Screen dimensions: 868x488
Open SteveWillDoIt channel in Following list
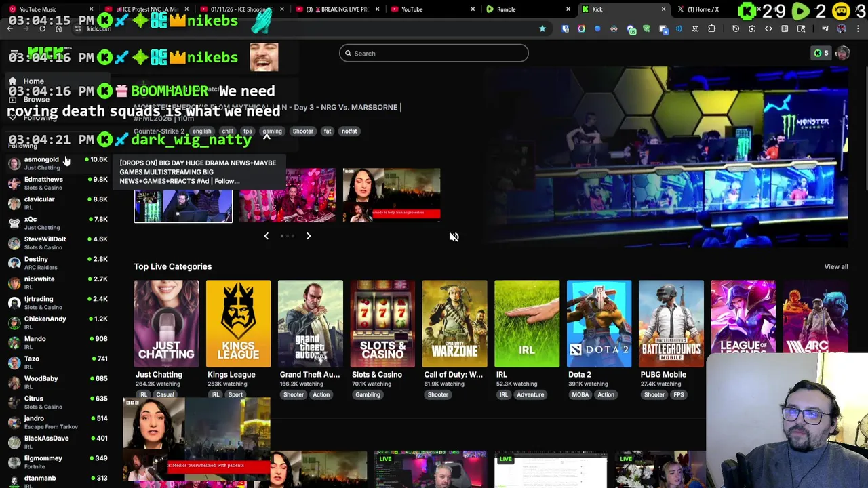58,243
